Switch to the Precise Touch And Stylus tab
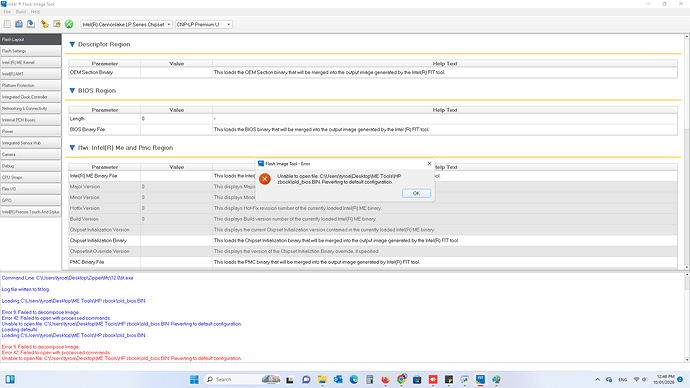The image size is (690, 388). click(30, 212)
